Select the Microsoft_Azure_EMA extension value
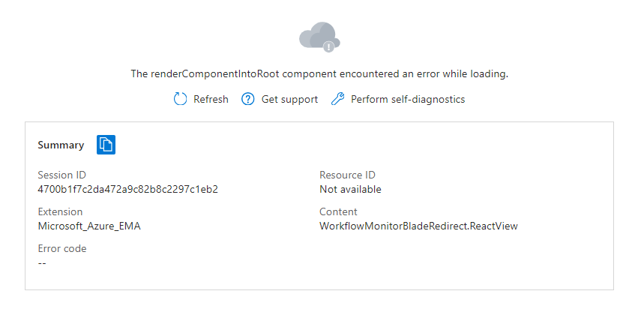This screenshot has width=644, height=309. (x=89, y=226)
